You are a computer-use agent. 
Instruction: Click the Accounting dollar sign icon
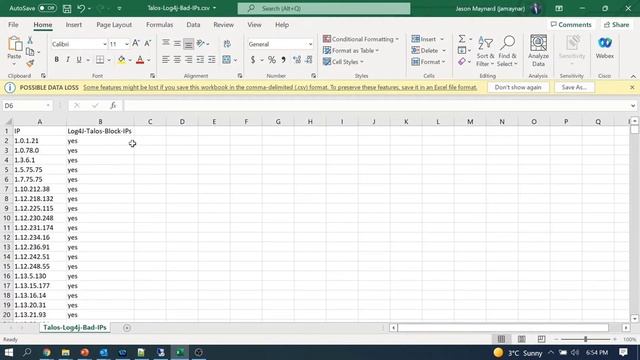coord(253,60)
